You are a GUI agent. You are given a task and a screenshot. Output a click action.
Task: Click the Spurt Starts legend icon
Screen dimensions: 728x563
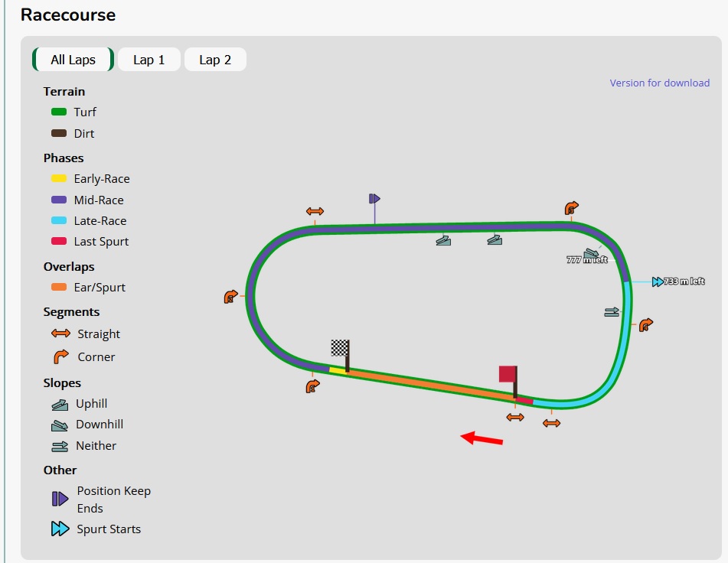60,529
